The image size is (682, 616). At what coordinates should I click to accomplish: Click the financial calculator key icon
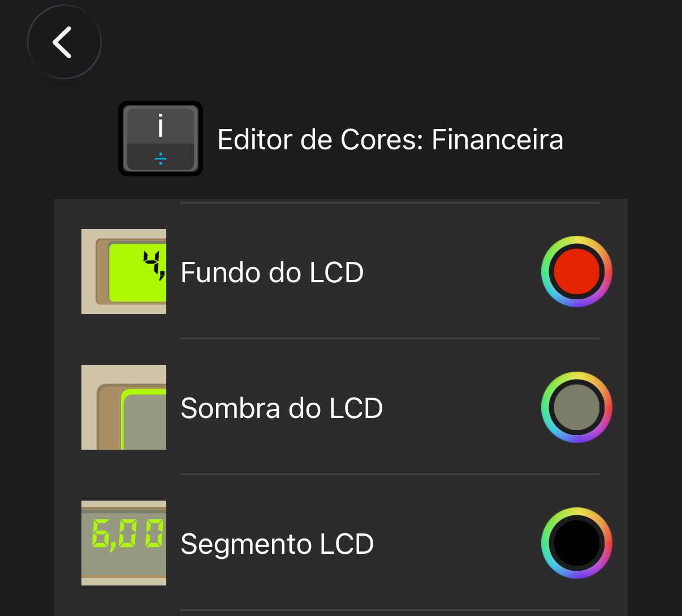pyautogui.click(x=161, y=139)
